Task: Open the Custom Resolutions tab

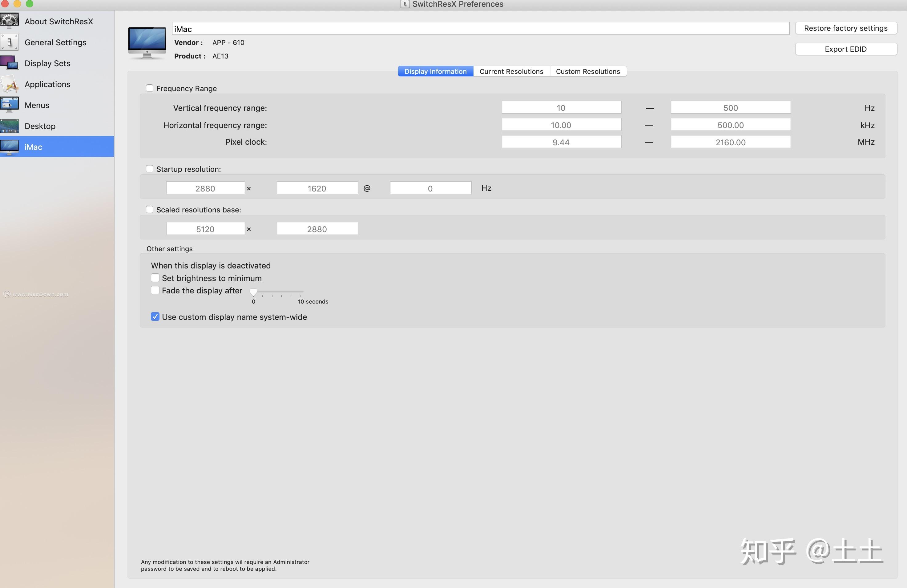Action: [x=588, y=71]
